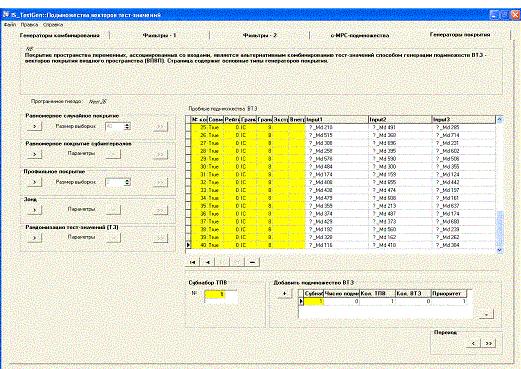This screenshot has height=369, width=521.
Task: Select the Input3 cell in row 40
Action: pyautogui.click(x=464, y=245)
